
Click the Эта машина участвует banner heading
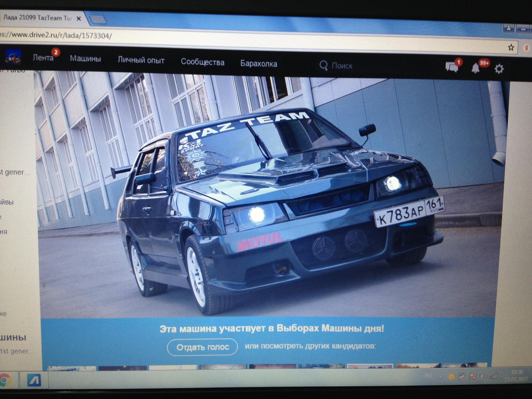(272, 329)
